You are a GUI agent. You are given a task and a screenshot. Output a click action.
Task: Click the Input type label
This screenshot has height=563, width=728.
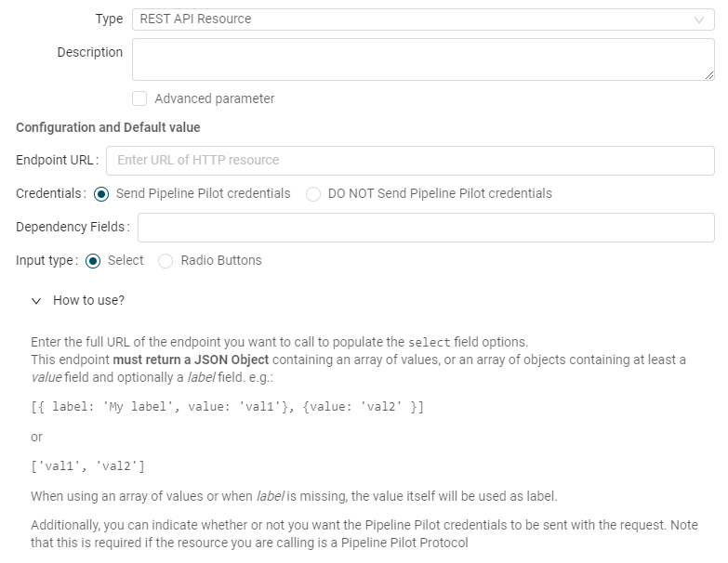(x=46, y=261)
